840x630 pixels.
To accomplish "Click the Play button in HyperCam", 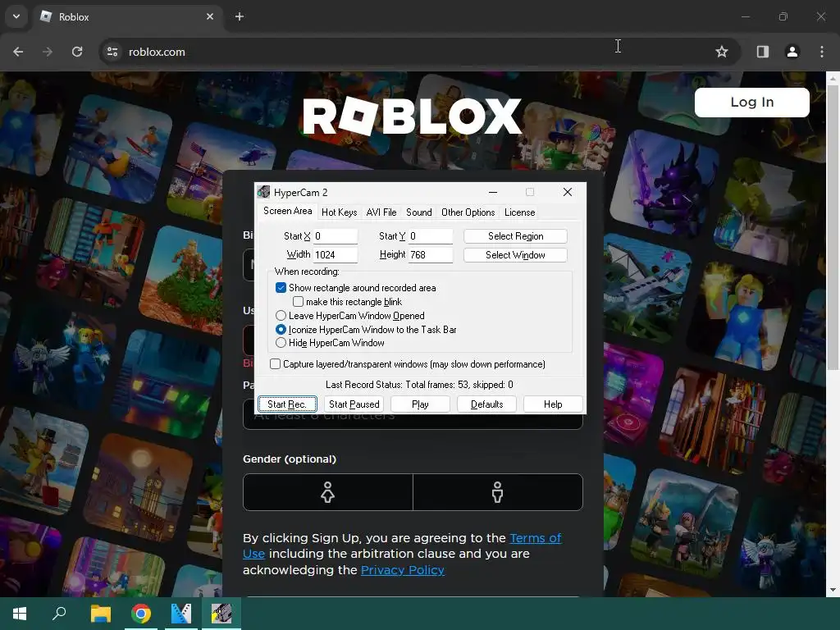I will click(x=420, y=404).
